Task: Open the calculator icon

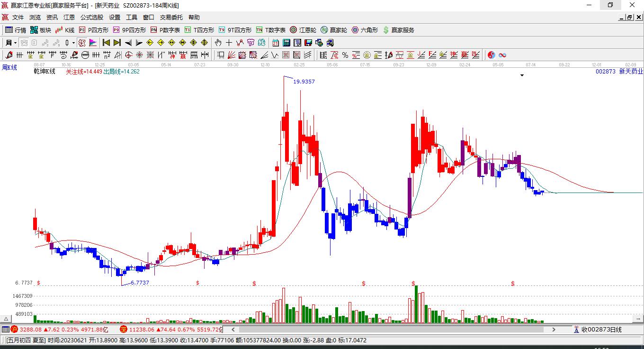Action: [x=286, y=43]
